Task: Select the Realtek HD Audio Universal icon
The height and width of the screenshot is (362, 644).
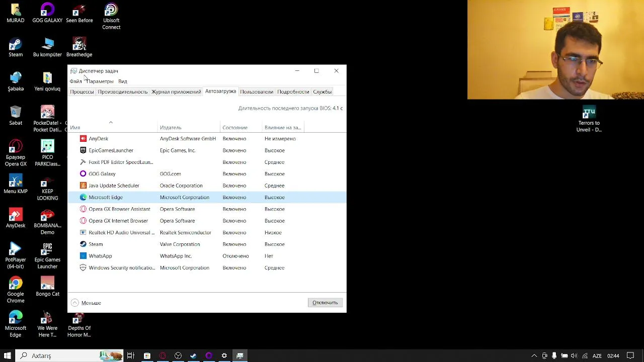Action: (x=83, y=232)
